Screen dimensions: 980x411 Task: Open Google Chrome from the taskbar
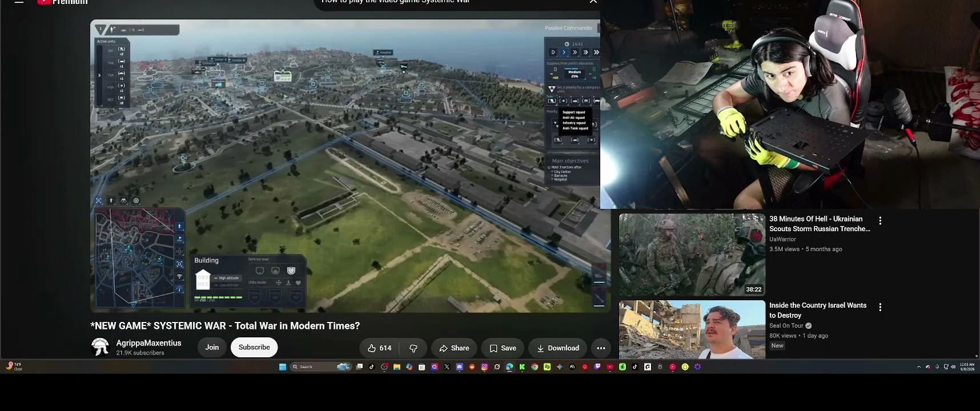tap(535, 367)
